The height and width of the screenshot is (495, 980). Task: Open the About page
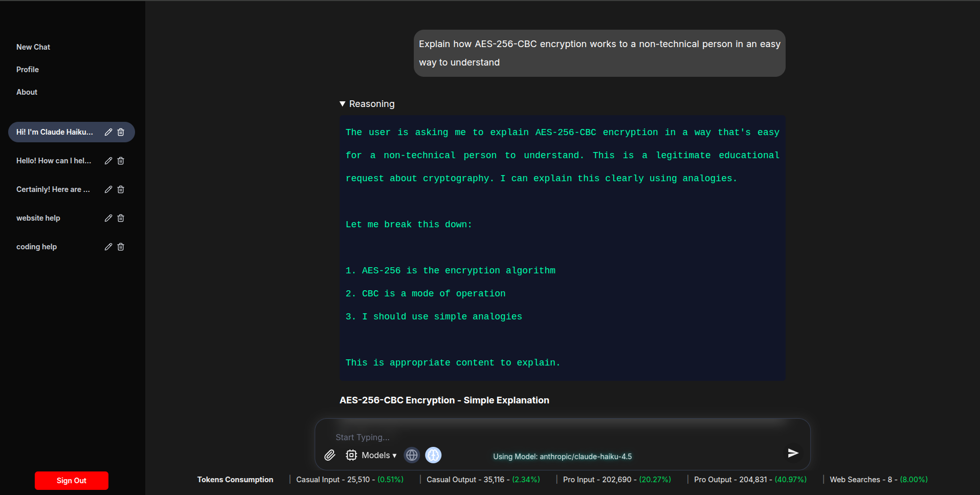(x=27, y=92)
